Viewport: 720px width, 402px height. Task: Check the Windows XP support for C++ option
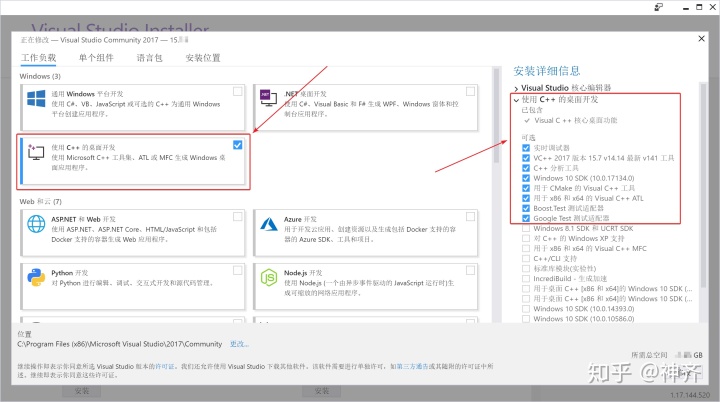(x=526, y=238)
